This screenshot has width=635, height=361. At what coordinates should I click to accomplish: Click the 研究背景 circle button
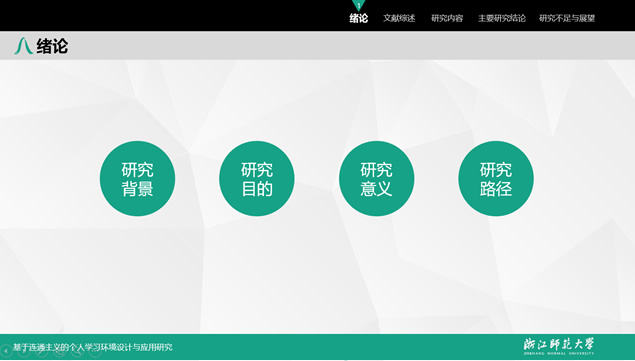coord(137,179)
